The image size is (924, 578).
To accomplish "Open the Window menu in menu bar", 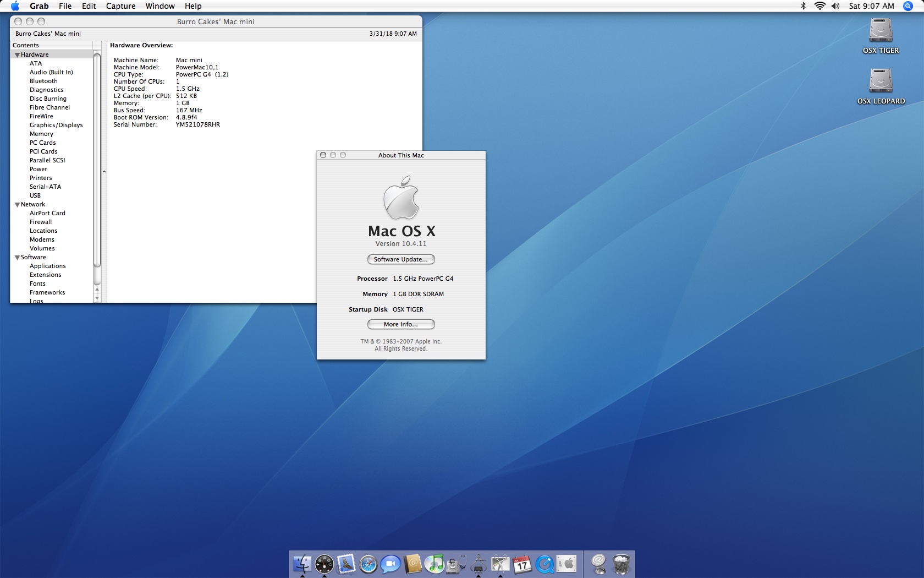I will click(160, 6).
